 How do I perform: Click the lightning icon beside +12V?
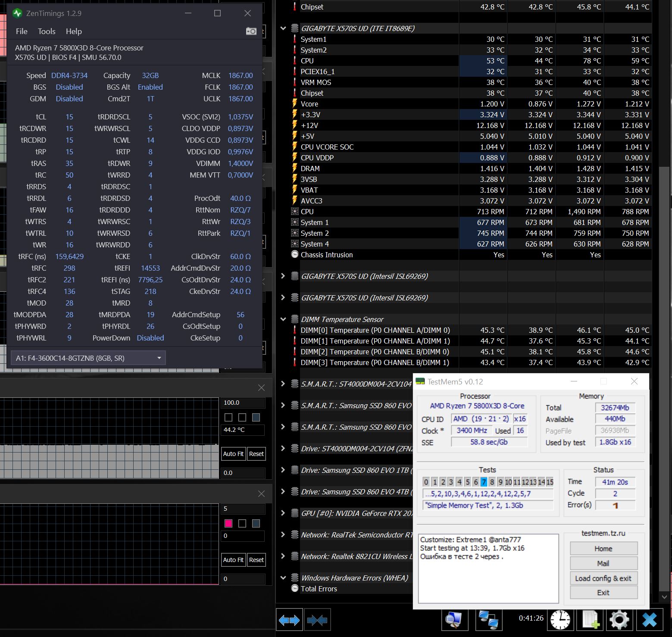(295, 125)
